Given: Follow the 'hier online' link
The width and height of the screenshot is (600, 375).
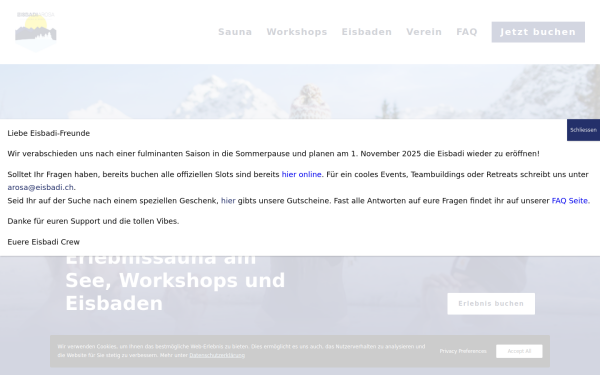Looking at the screenshot, I should click(302, 174).
